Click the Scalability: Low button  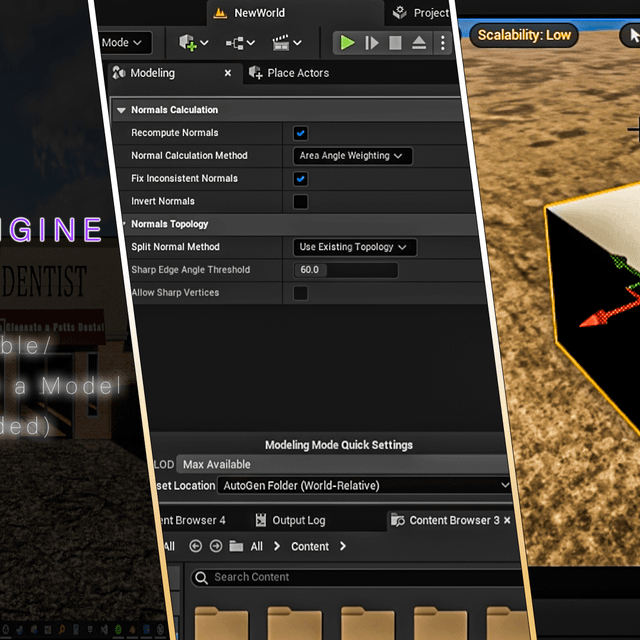524,35
